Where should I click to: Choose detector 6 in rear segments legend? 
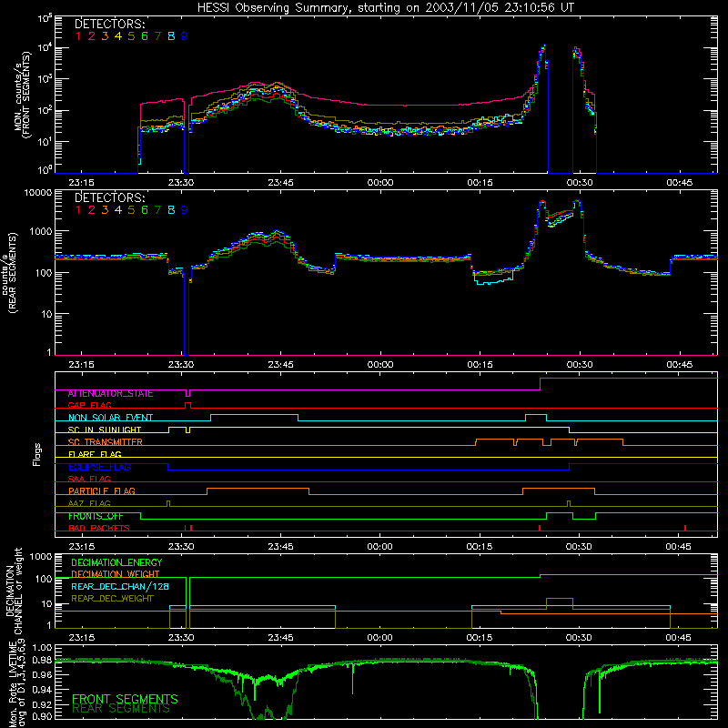click(145, 210)
